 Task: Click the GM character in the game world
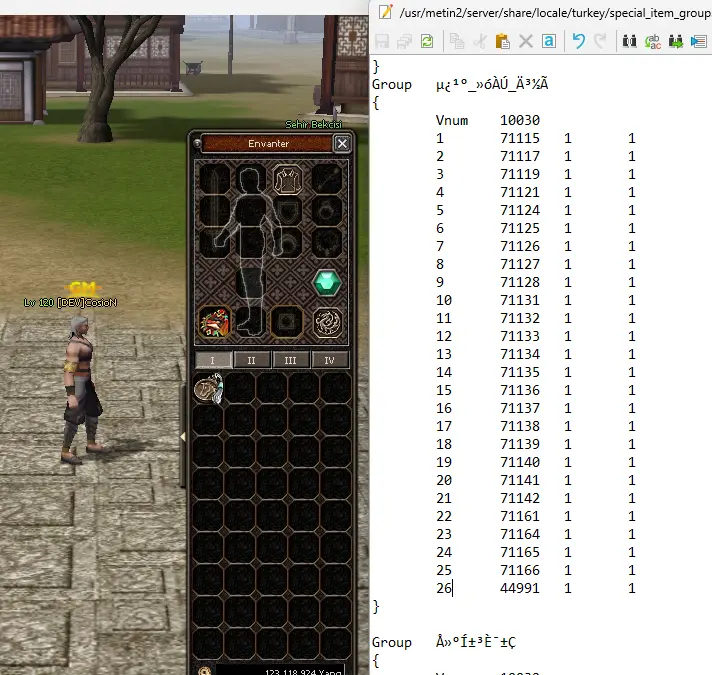[82, 389]
